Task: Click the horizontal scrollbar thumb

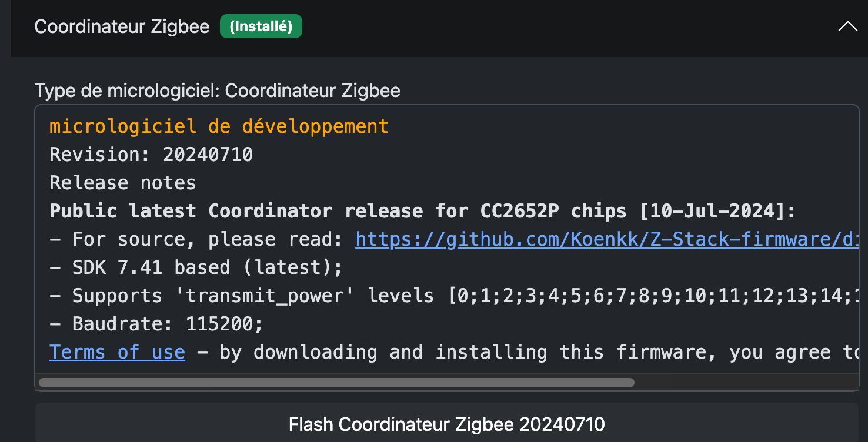Action: tap(336, 383)
